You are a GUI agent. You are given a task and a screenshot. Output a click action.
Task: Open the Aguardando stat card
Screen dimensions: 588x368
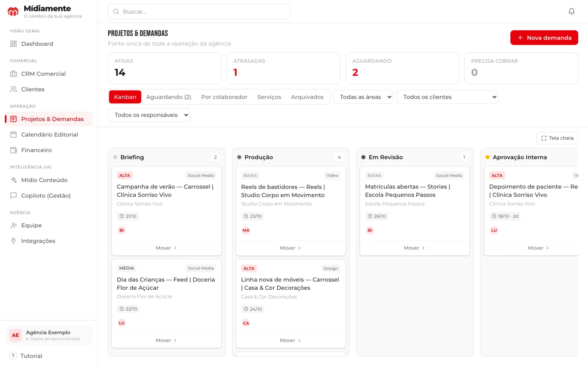point(402,68)
